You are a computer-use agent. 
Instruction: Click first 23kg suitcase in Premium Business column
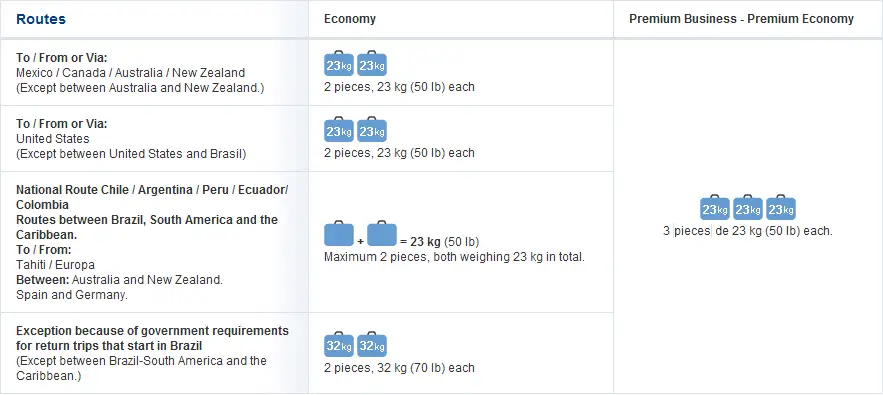click(x=715, y=207)
